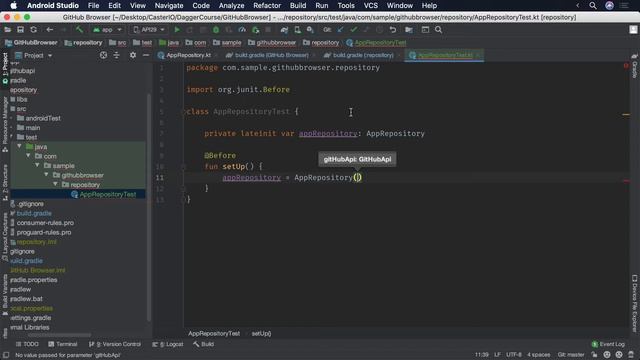Open the AVD Manager device icon
The width and height of the screenshot is (640, 360).
(x=298, y=30)
